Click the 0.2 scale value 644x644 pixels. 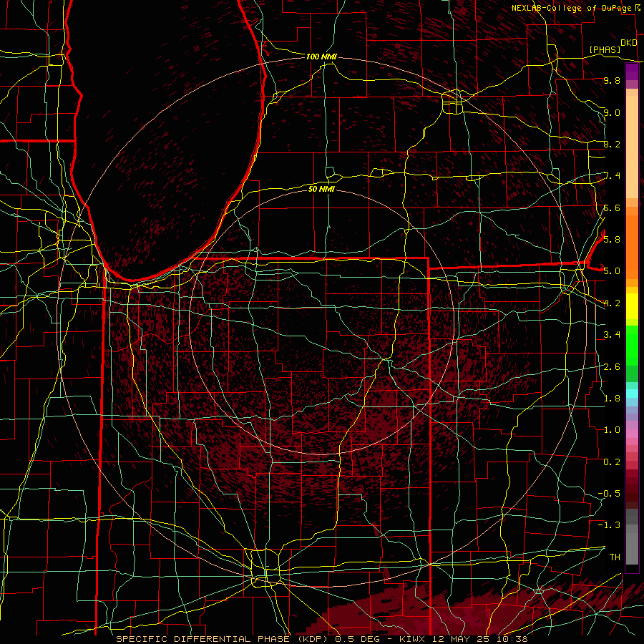[x=612, y=462]
